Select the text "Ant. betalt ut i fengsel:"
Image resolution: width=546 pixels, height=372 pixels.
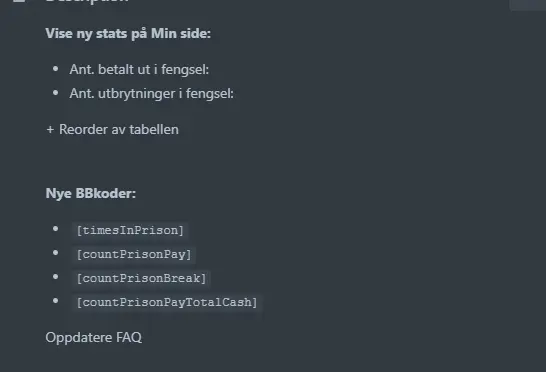[x=139, y=69]
